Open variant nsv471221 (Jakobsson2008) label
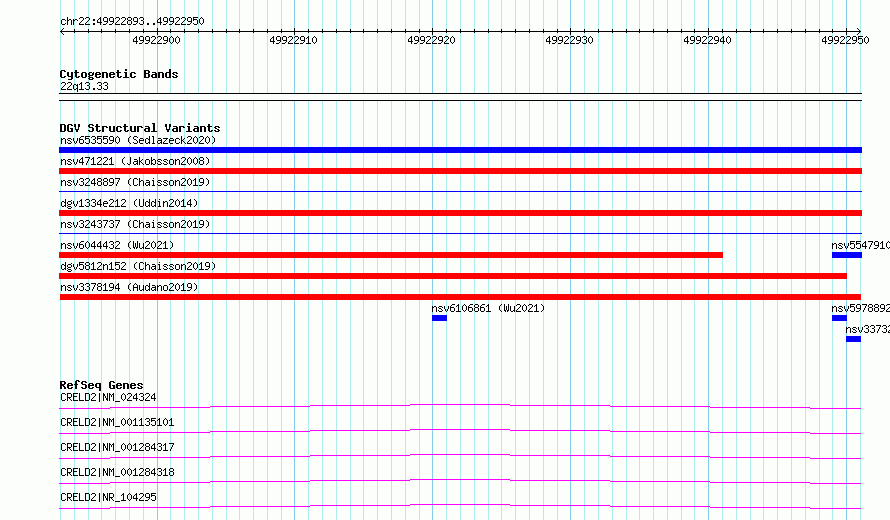Image resolution: width=890 pixels, height=520 pixels. (x=135, y=161)
